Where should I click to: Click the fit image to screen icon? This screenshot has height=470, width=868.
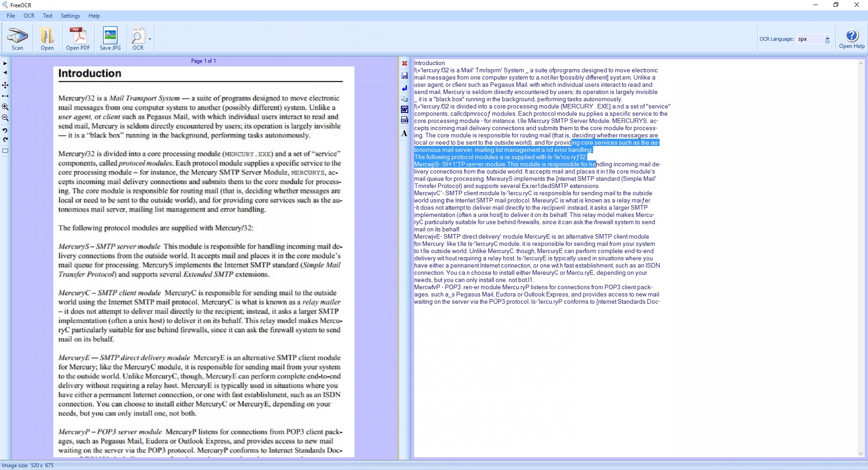tap(5, 85)
